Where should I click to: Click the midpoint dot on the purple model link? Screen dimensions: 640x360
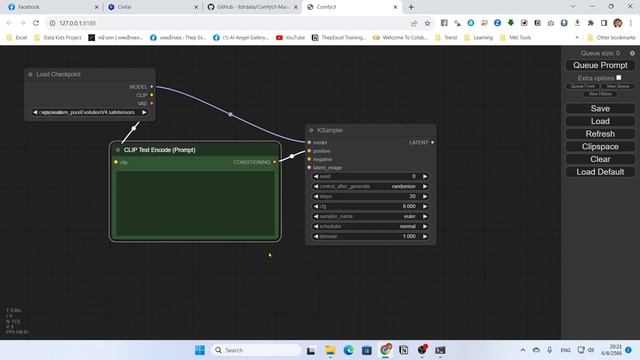230,115
